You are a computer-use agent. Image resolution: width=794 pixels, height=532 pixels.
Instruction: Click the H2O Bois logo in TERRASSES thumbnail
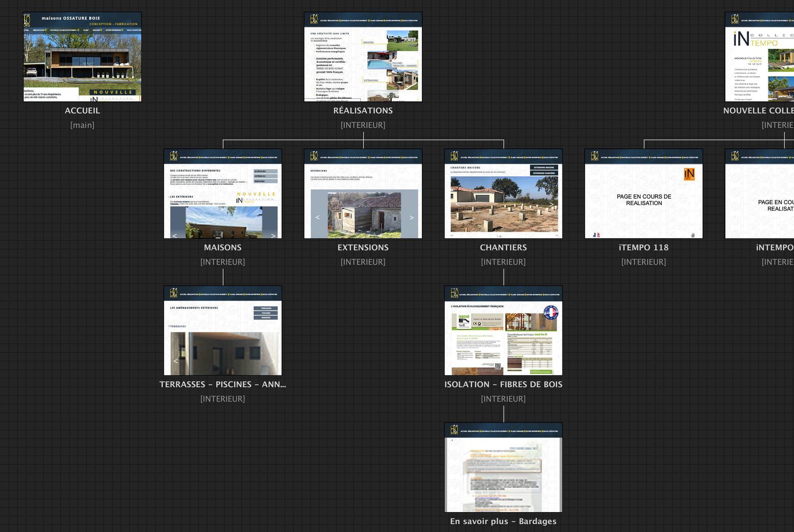coord(174,293)
